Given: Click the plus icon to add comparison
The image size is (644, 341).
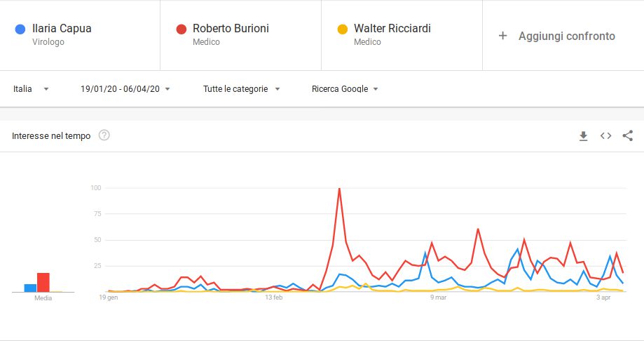Looking at the screenshot, I should click(x=502, y=36).
